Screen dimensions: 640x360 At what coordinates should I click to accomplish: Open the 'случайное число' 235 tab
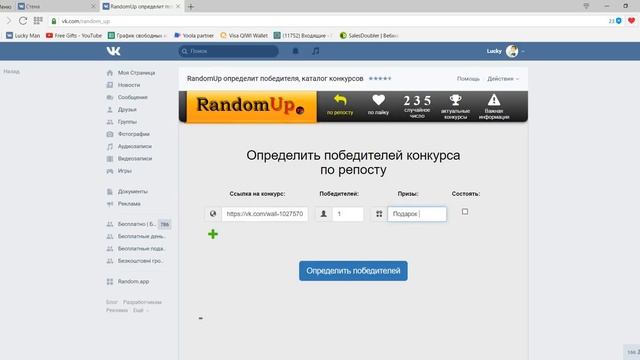(x=417, y=107)
